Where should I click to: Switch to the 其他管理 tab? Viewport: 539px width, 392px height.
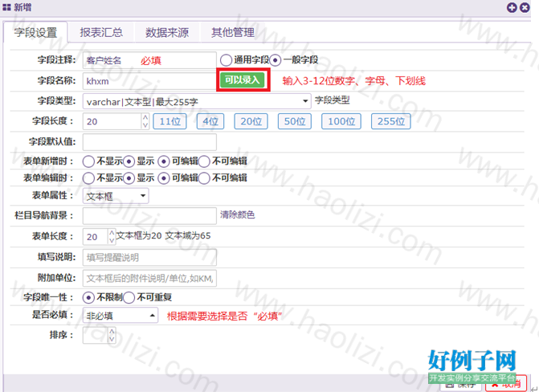(233, 33)
